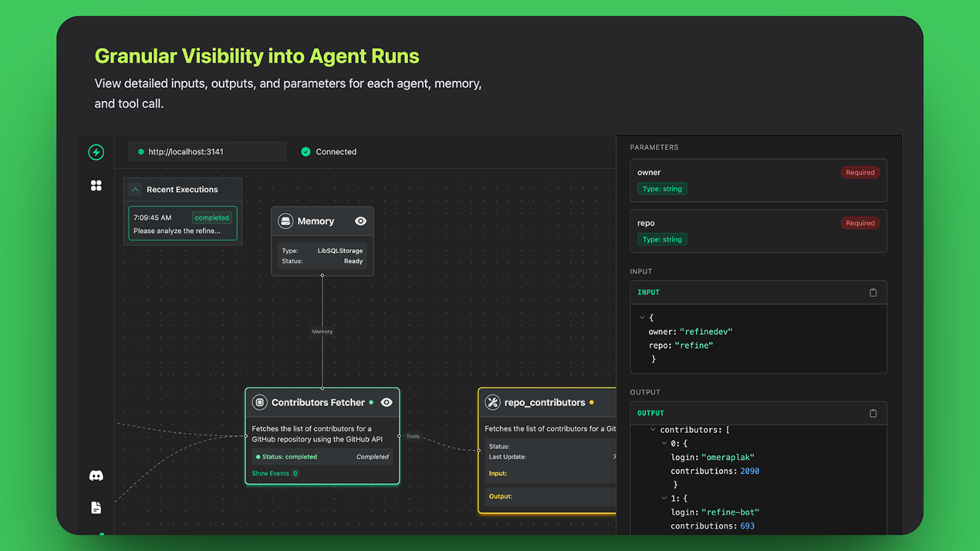Open the Discord icon in sidebar

(x=96, y=476)
